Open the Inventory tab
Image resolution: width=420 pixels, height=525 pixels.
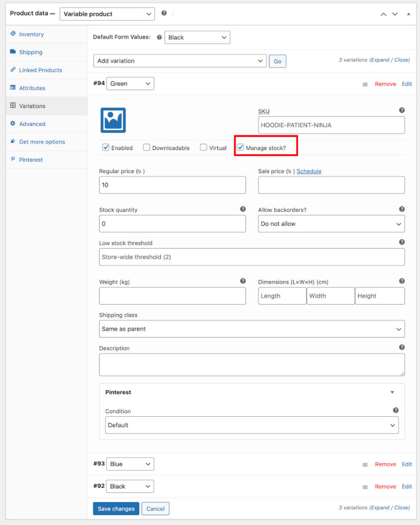point(47,34)
